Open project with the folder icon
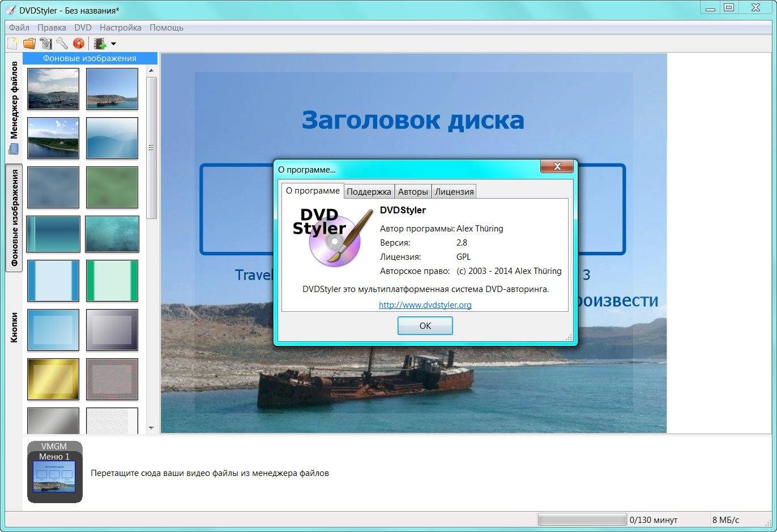The width and height of the screenshot is (777, 532). click(x=29, y=44)
